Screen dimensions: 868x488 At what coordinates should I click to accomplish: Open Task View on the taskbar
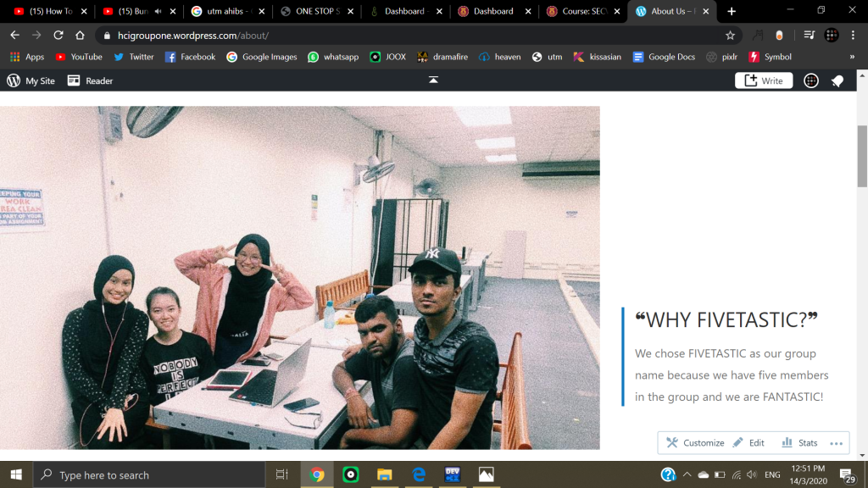click(282, 475)
